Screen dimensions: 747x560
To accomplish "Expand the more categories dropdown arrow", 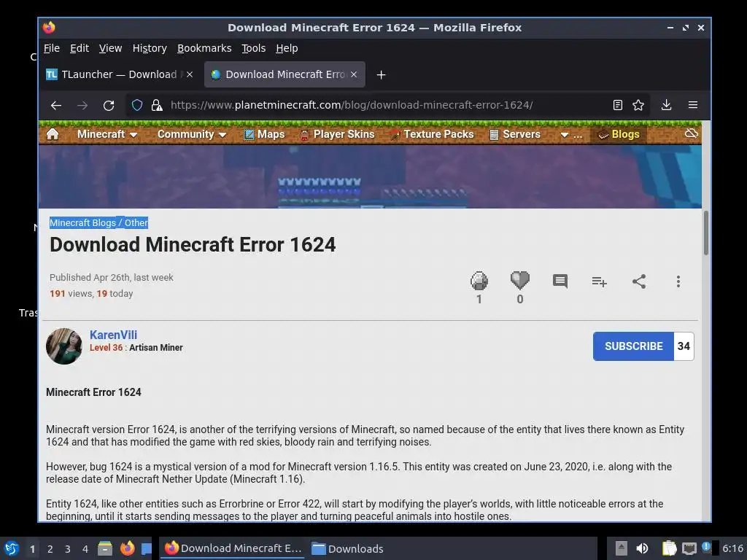I will point(570,135).
